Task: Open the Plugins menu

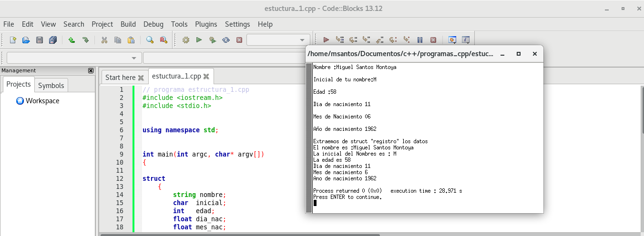Action: tap(206, 24)
